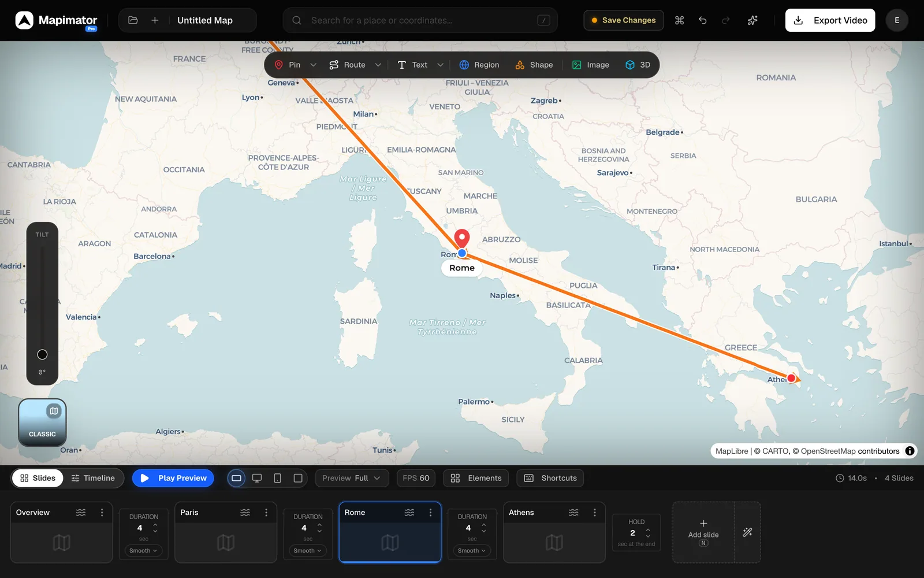Viewport: 924px width, 578px height.
Task: Switch to the Timeline tab
Action: [93, 478]
